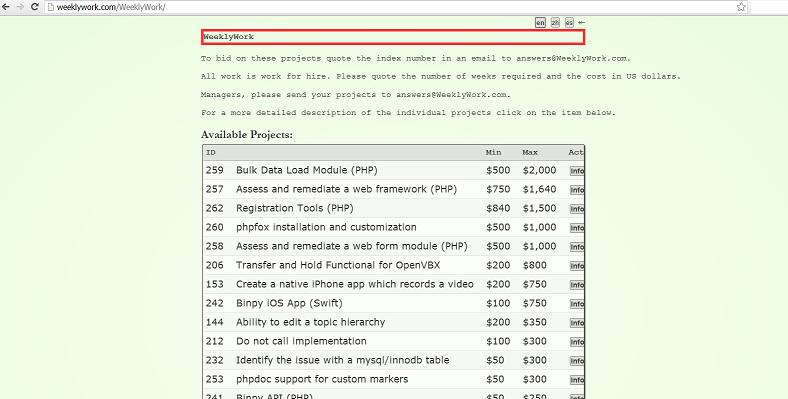Click project ID 259

[215, 170]
